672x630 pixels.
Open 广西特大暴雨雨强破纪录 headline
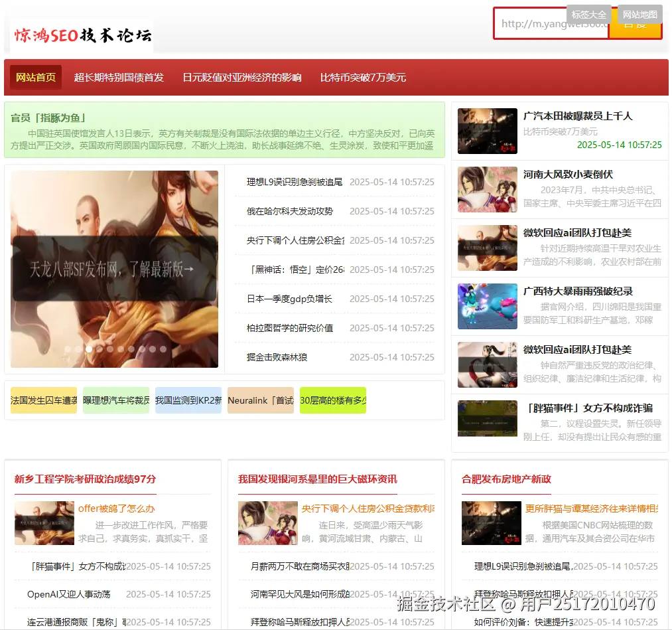(578, 291)
